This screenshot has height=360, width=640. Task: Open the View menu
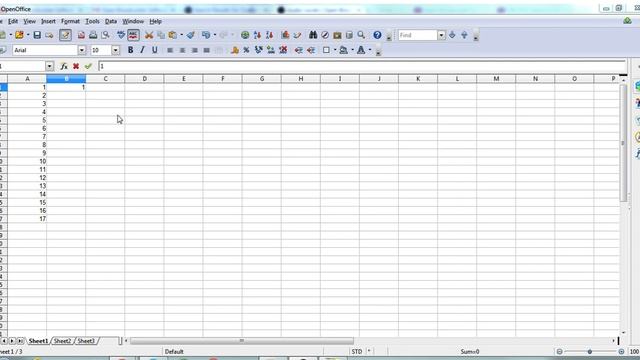coord(29,21)
